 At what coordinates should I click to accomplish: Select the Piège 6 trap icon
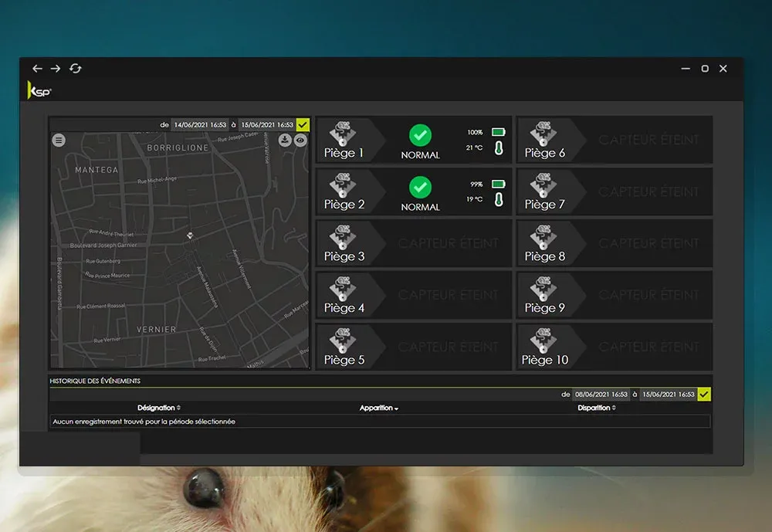tap(543, 134)
